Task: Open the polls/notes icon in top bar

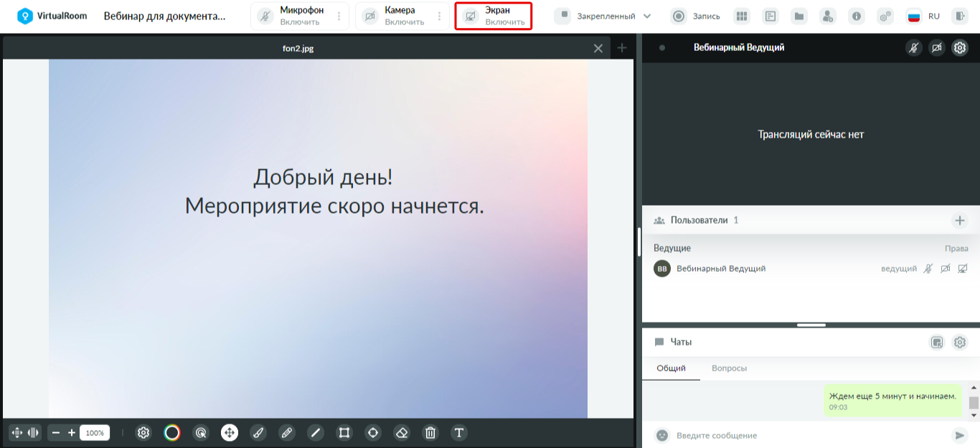Action: (771, 16)
